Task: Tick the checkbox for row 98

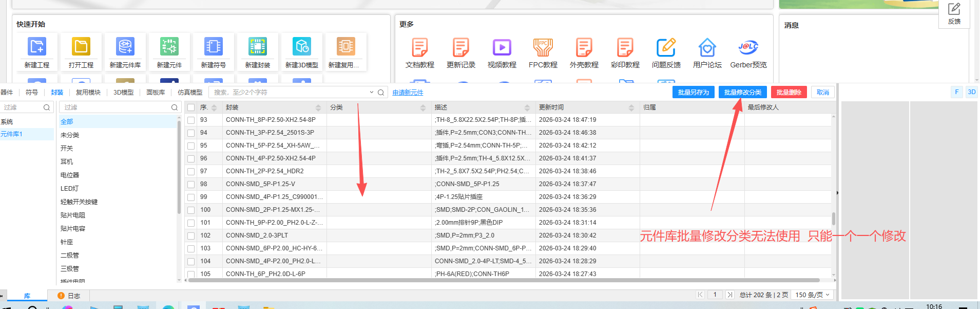Action: pos(191,184)
